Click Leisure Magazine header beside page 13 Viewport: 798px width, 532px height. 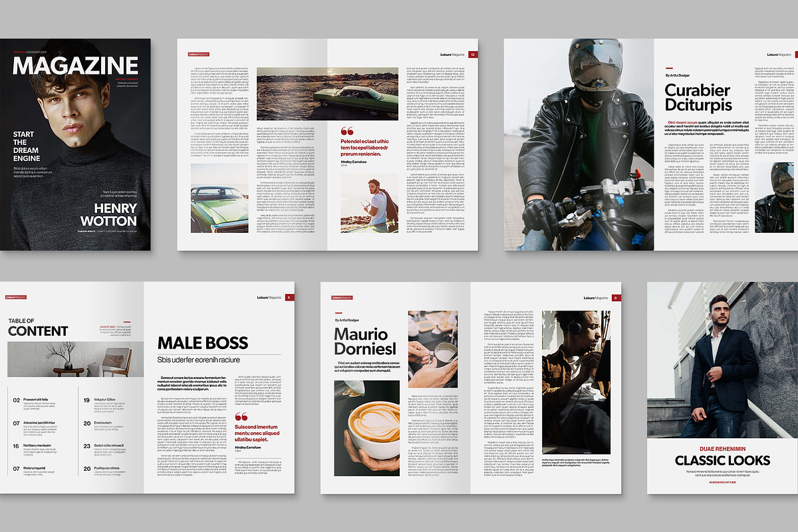click(454, 55)
